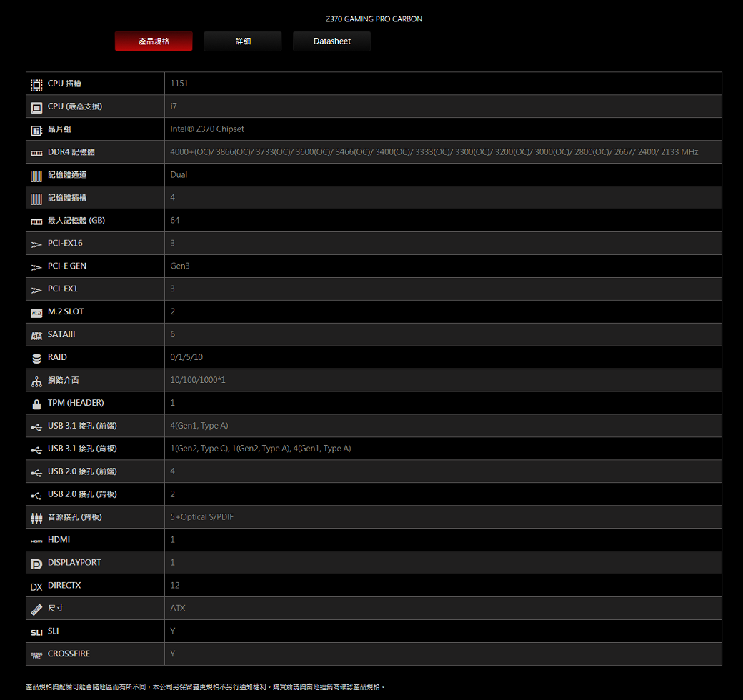The height and width of the screenshot is (700, 743).
Task: Open the Datasheet tab
Action: [332, 41]
